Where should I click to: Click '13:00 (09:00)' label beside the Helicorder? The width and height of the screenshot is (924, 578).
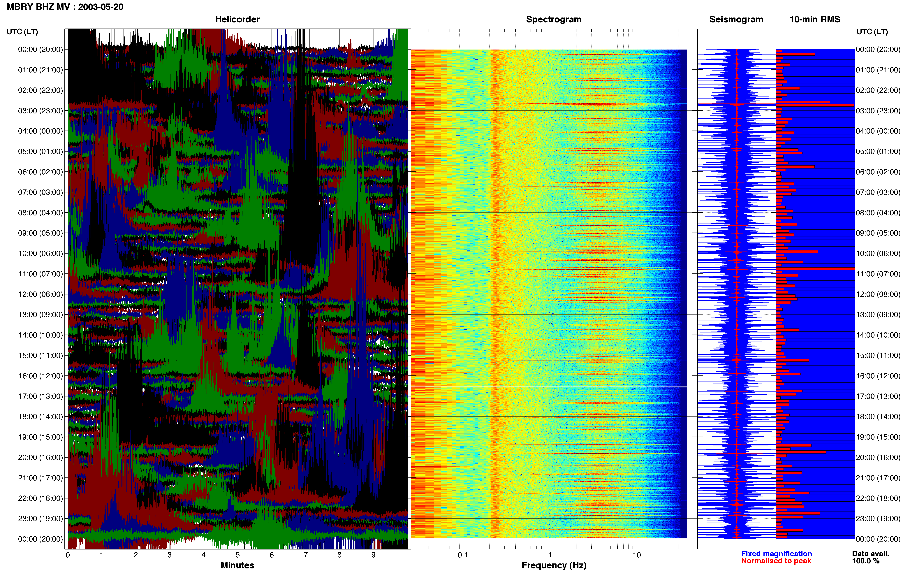coord(41,315)
